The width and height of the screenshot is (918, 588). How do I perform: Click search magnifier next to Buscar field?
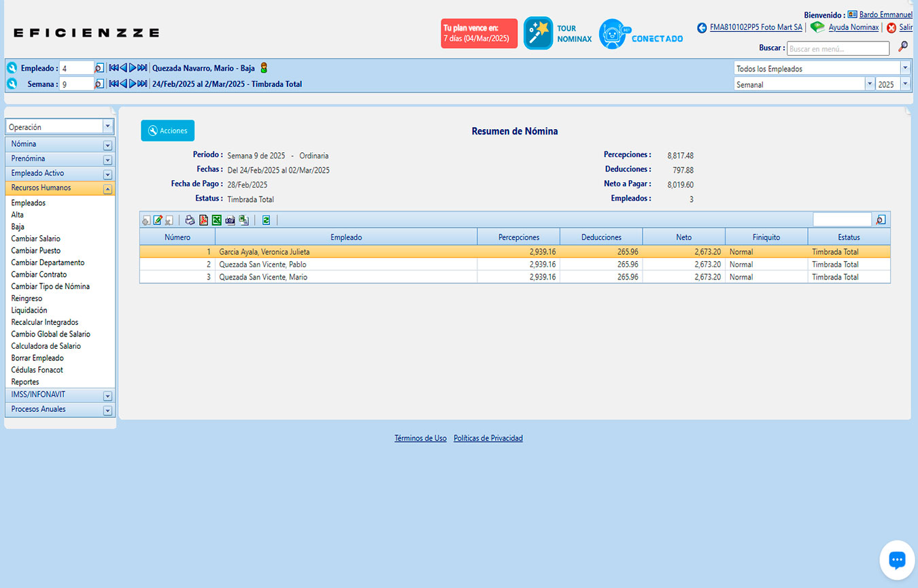tap(903, 47)
